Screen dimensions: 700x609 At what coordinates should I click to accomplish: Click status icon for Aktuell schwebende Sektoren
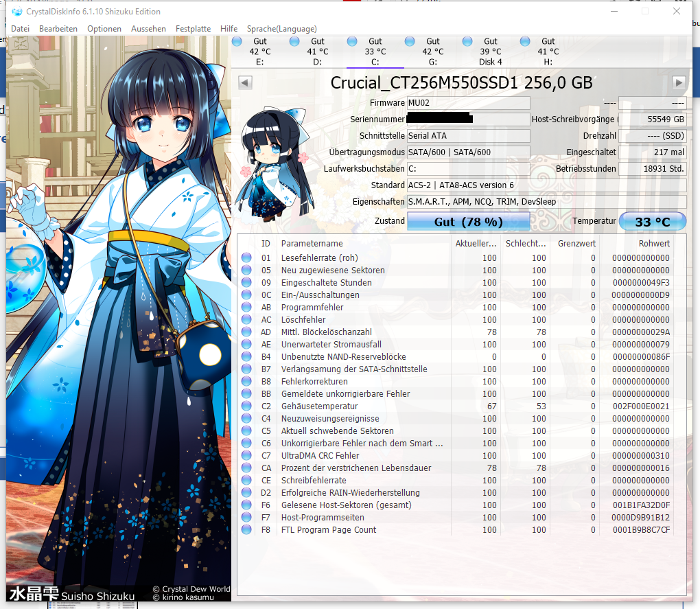pos(246,430)
